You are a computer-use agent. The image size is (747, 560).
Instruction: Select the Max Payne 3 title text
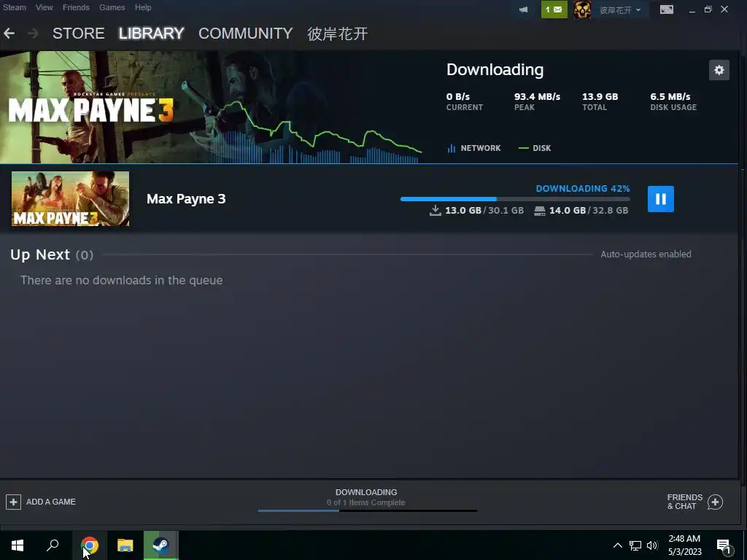[x=186, y=198]
